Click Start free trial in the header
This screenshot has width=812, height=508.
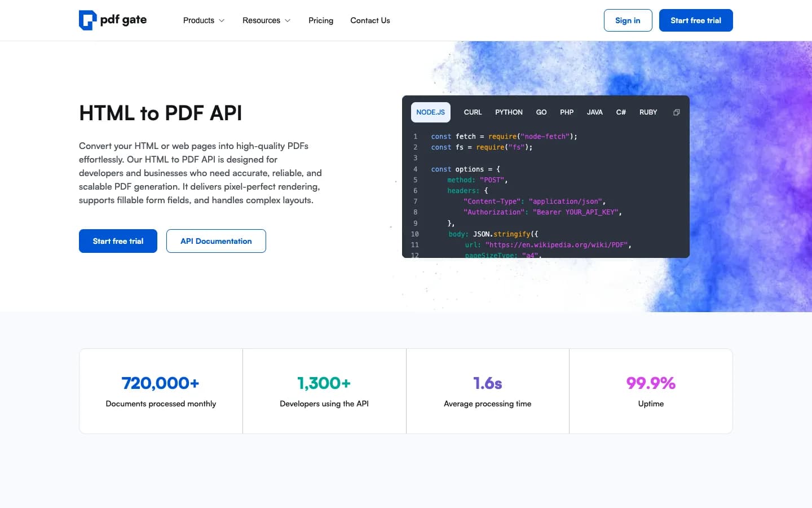(x=696, y=20)
